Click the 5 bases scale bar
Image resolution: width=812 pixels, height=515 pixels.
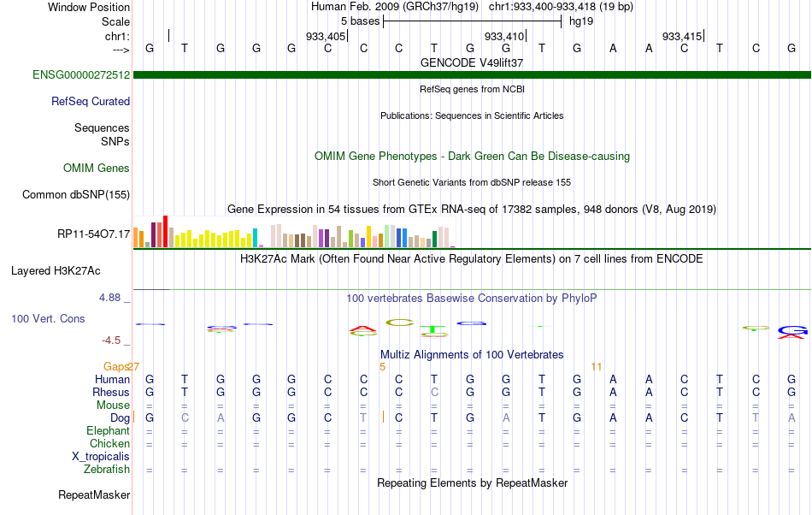point(473,21)
